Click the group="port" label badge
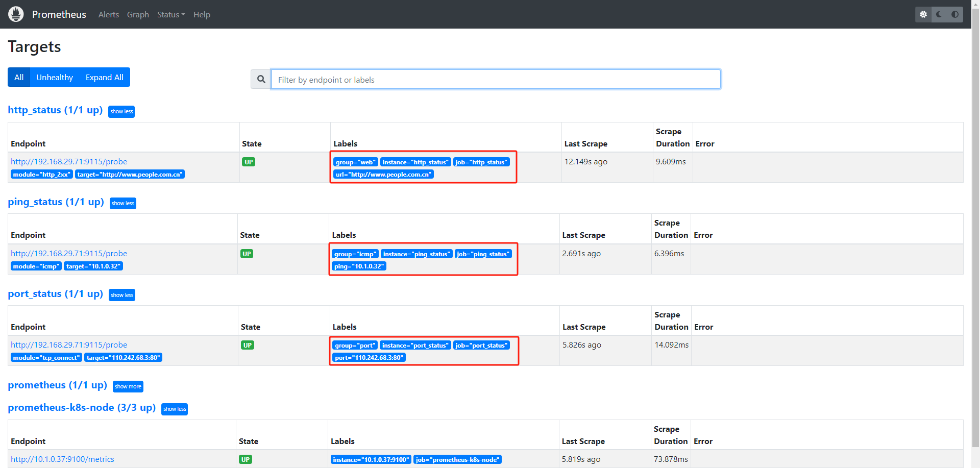The width and height of the screenshot is (980, 468). (x=355, y=346)
